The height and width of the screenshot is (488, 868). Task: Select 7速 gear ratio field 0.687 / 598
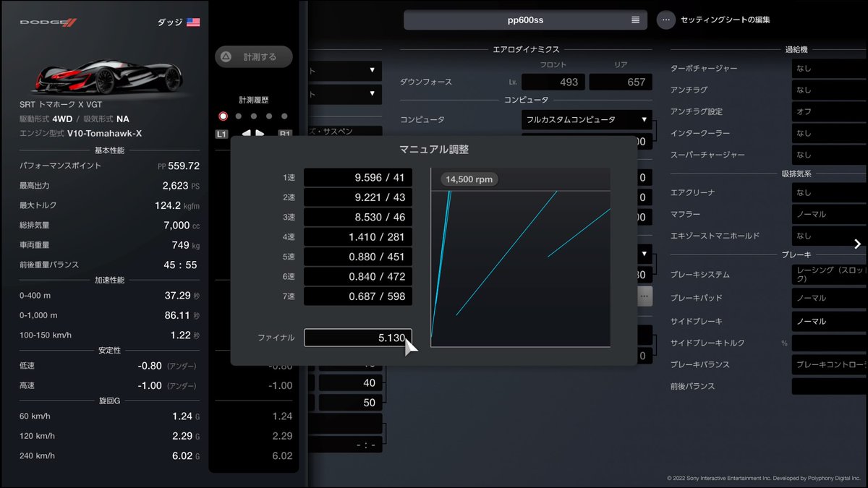[x=358, y=296]
